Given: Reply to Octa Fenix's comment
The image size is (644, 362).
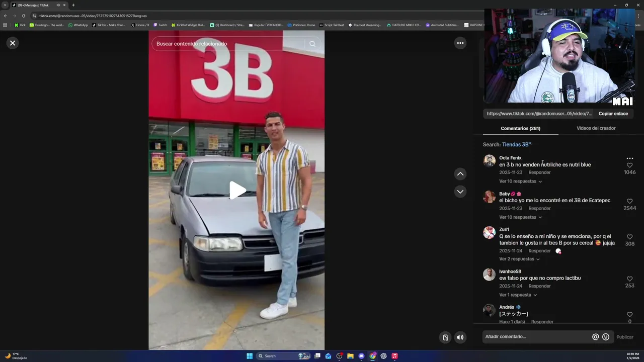Looking at the screenshot, I should (539, 172).
